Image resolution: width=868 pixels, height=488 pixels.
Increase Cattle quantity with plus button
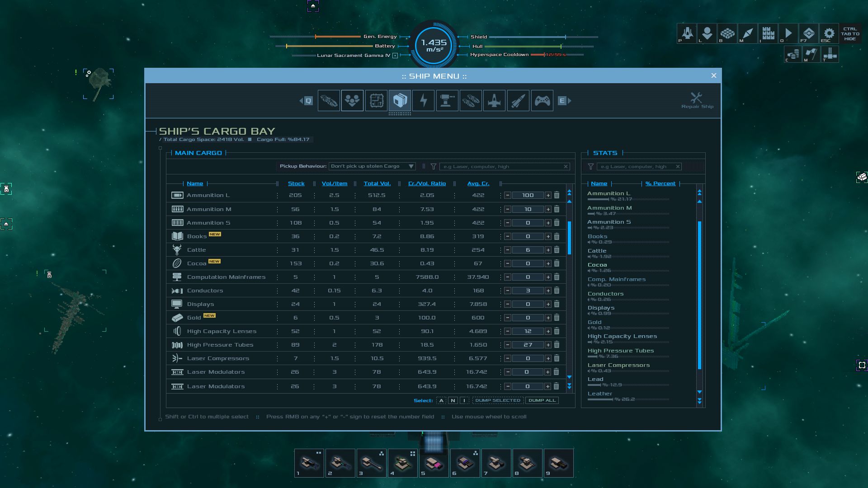[548, 250]
